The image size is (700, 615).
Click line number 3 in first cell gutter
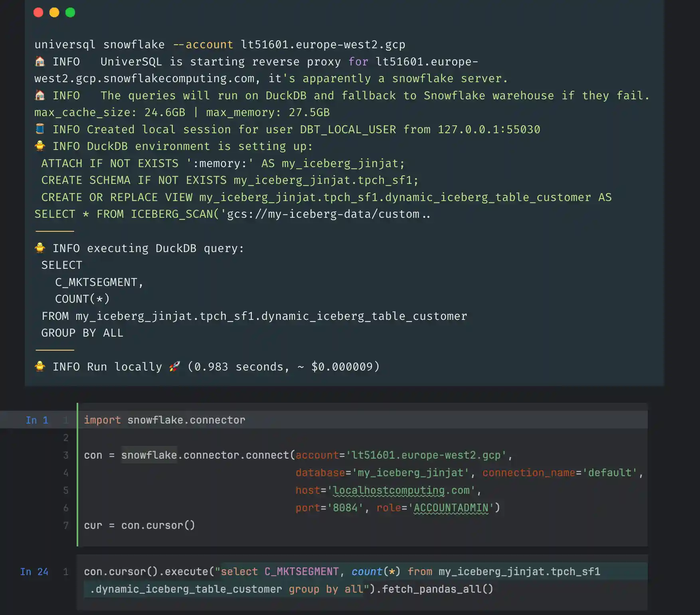[66, 455]
